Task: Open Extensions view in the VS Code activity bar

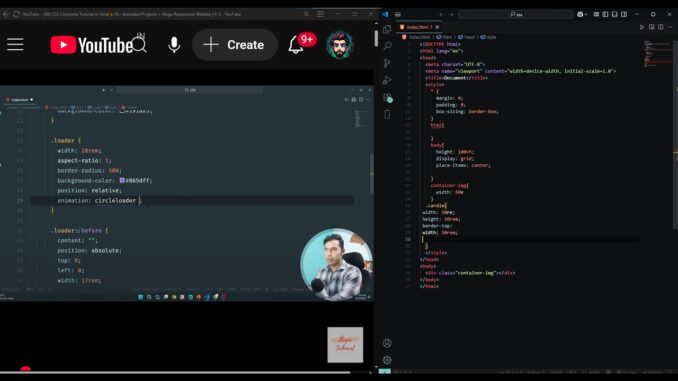Action: click(387, 98)
